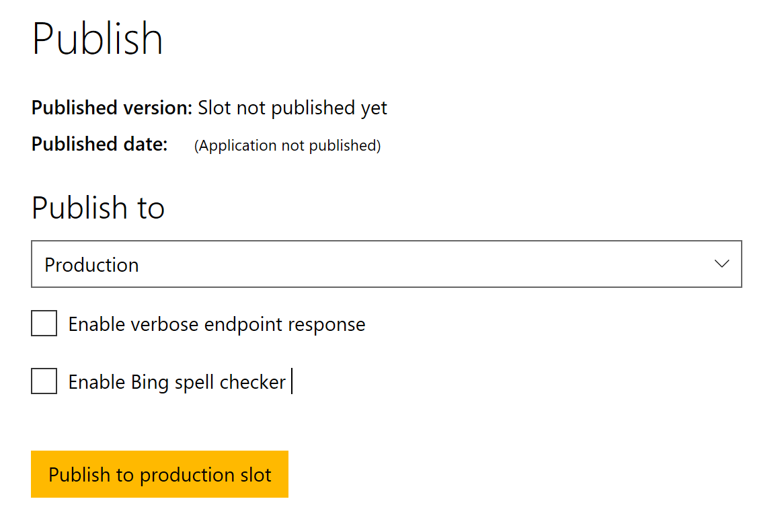Click the 'Publish to' section heading

click(x=98, y=207)
